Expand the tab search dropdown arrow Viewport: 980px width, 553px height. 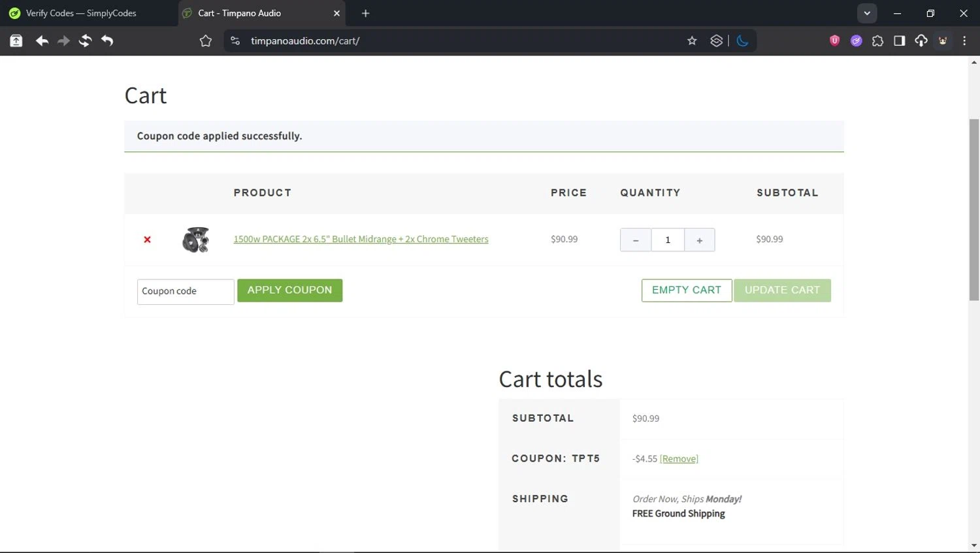click(x=867, y=13)
